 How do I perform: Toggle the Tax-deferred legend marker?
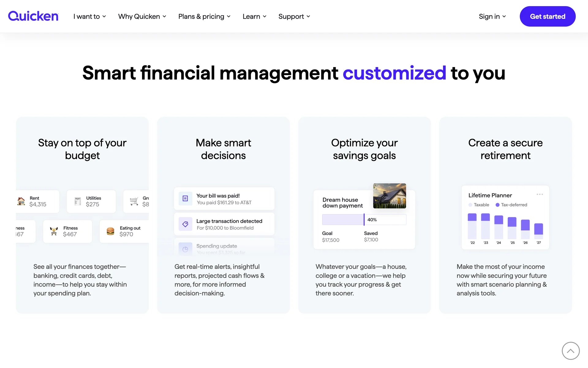pyautogui.click(x=497, y=205)
